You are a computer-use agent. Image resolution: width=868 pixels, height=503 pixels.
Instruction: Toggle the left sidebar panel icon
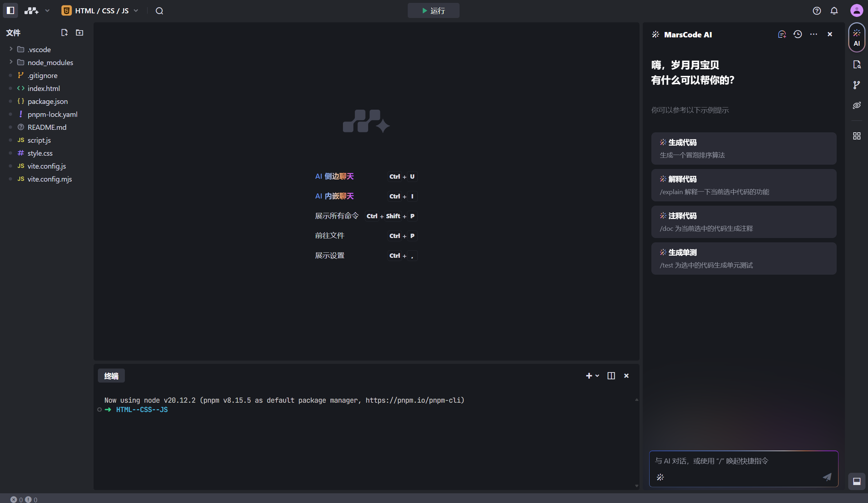[10, 10]
